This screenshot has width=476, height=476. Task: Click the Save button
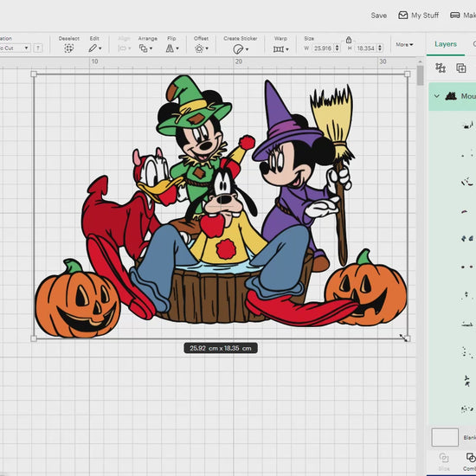[378, 16]
